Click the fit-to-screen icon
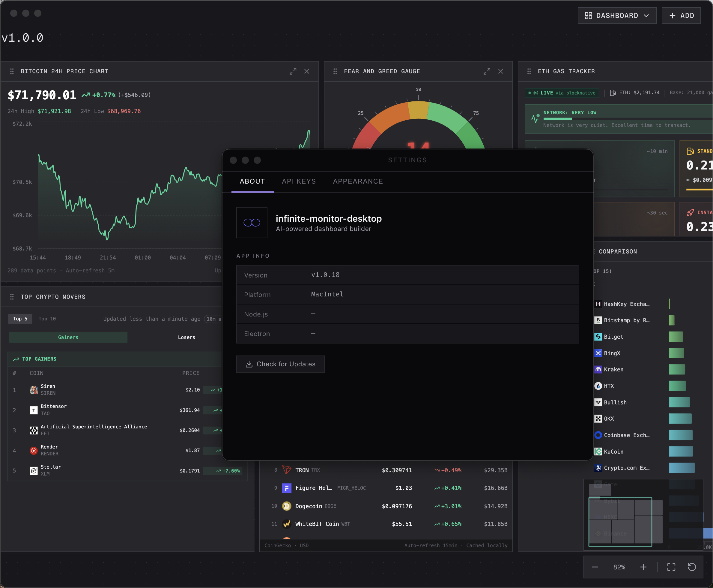713x588 pixels. (671, 567)
